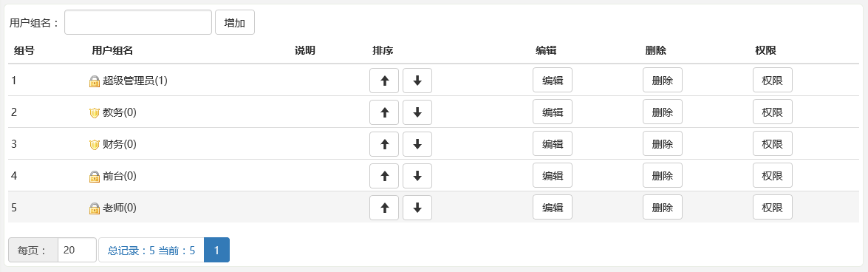The width and height of the screenshot is (868, 272).
Task: Click the shield icon beside 财务
Action: click(94, 145)
